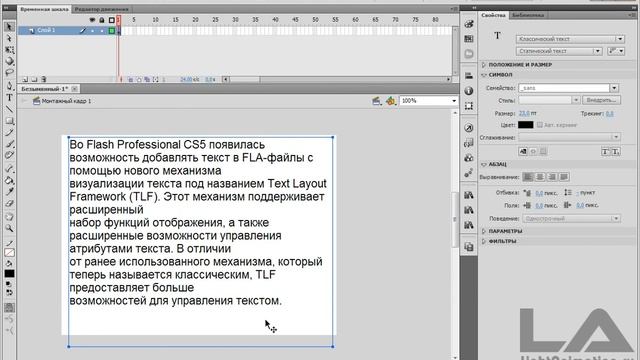Select the 3D Rotation tool
The image size is (640, 360).
click(x=9, y=61)
